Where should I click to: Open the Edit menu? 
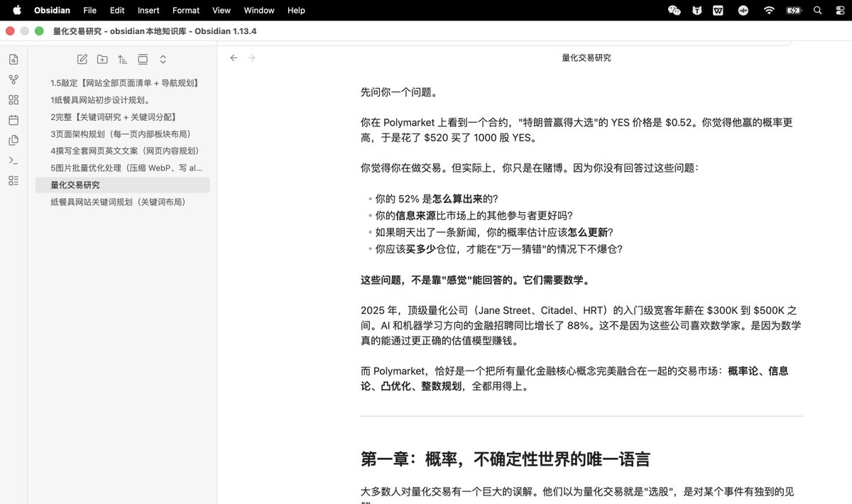[x=117, y=10]
